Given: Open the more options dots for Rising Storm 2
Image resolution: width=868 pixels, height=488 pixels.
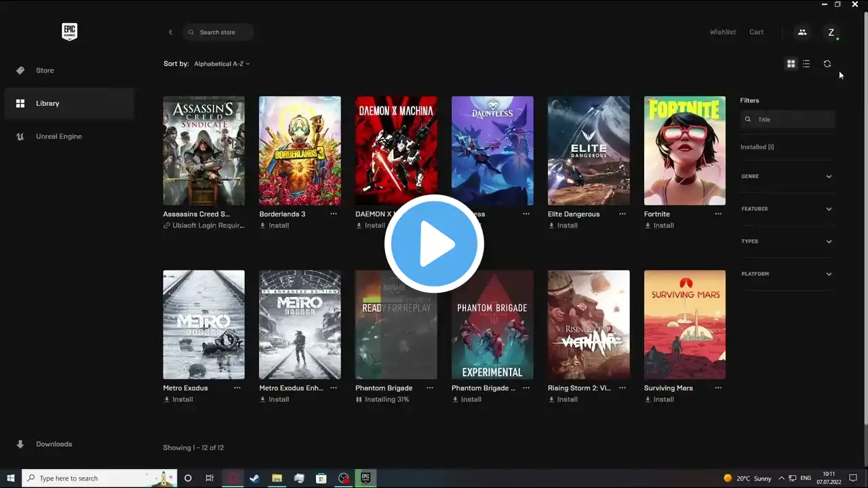Looking at the screenshot, I should tap(623, 388).
